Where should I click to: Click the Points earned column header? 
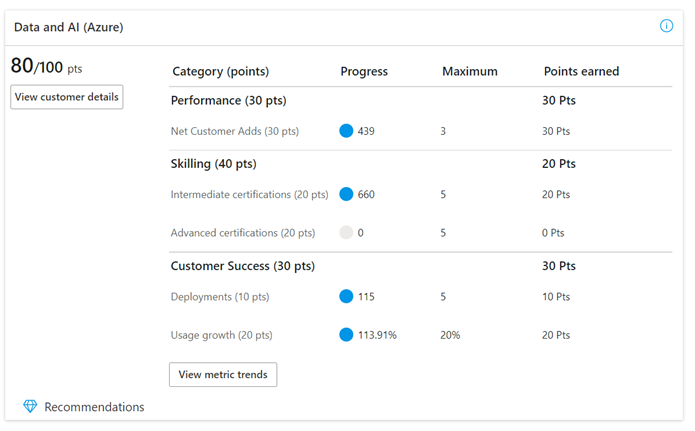pos(581,71)
